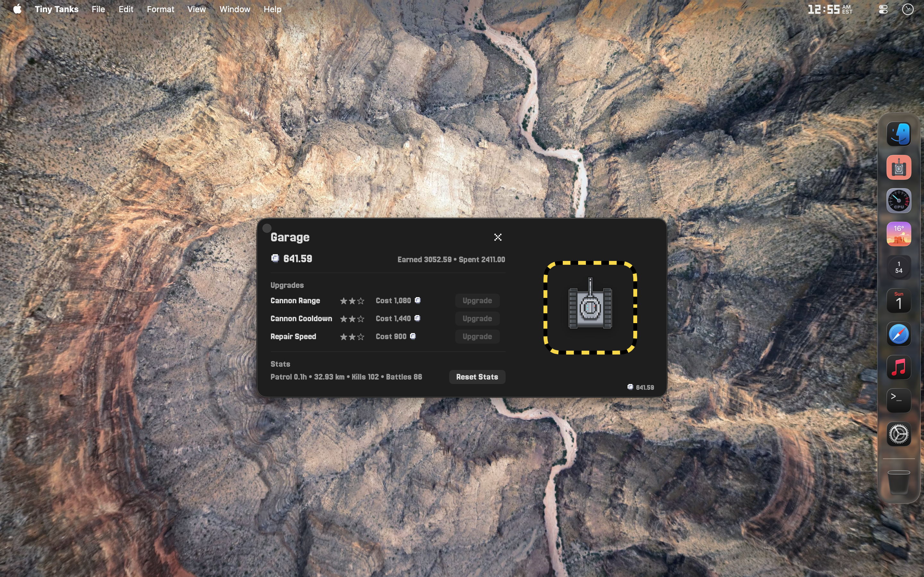
Task: Check the 16° Weather widget
Action: 898,234
